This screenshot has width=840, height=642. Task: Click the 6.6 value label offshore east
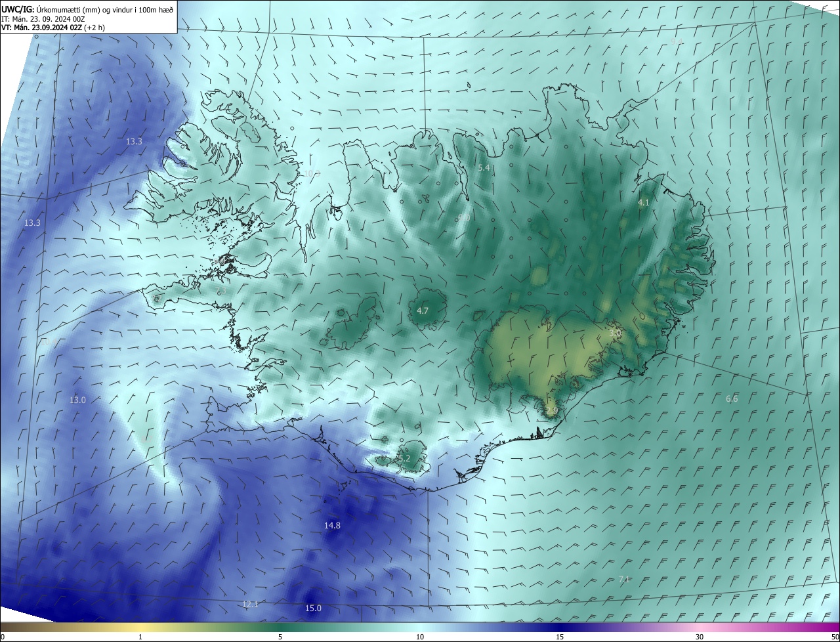(x=732, y=398)
